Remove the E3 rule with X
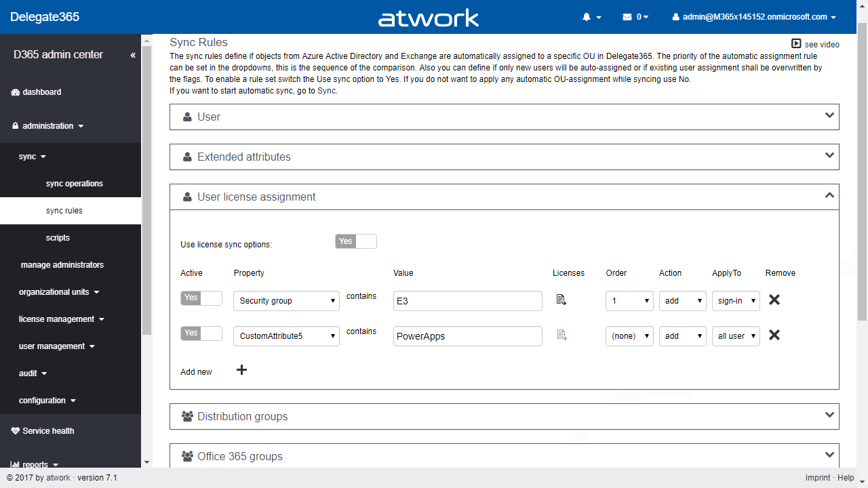Screen dimensions: 868x488 point(774,300)
